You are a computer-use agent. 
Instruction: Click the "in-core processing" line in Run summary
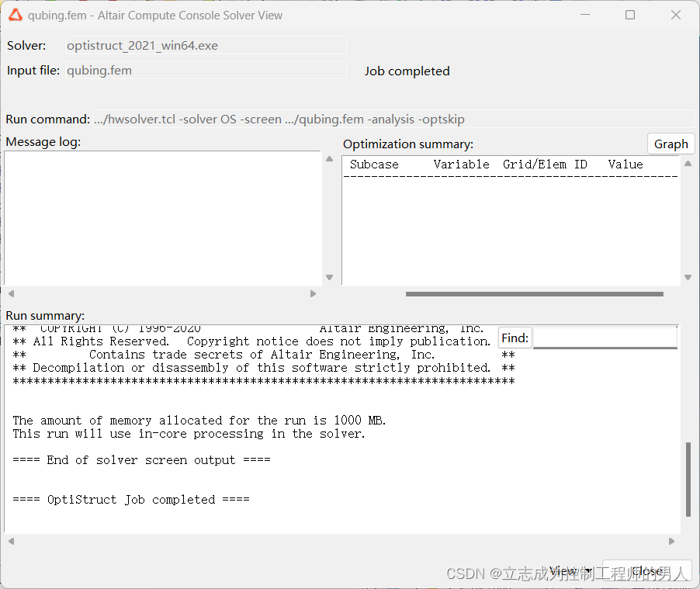click(189, 434)
